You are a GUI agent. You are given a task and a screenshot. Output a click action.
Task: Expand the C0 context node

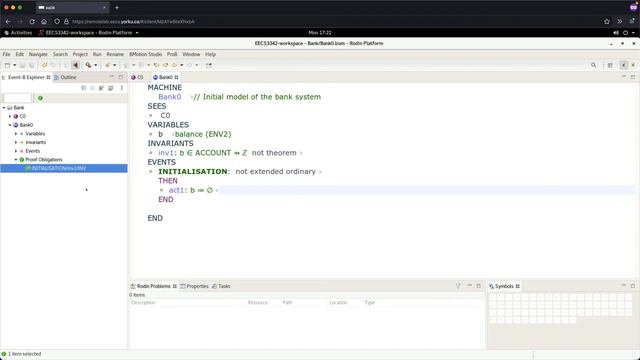(10, 116)
